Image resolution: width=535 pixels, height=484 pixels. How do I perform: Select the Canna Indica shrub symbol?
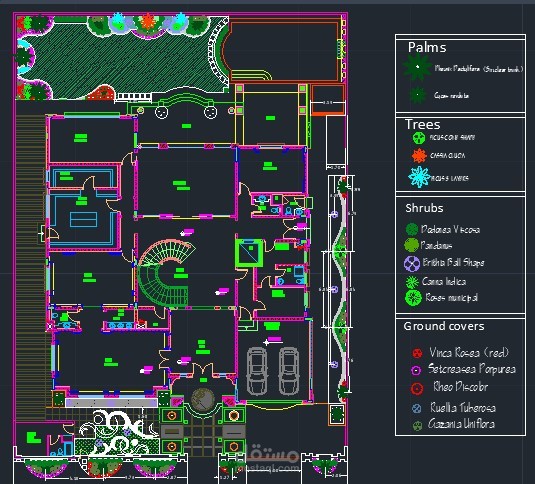pyautogui.click(x=412, y=282)
